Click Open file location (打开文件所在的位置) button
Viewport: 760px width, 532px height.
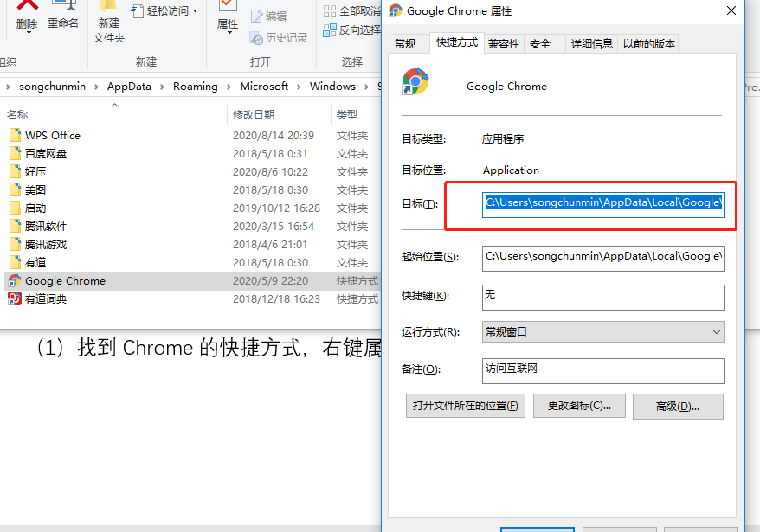(x=466, y=406)
